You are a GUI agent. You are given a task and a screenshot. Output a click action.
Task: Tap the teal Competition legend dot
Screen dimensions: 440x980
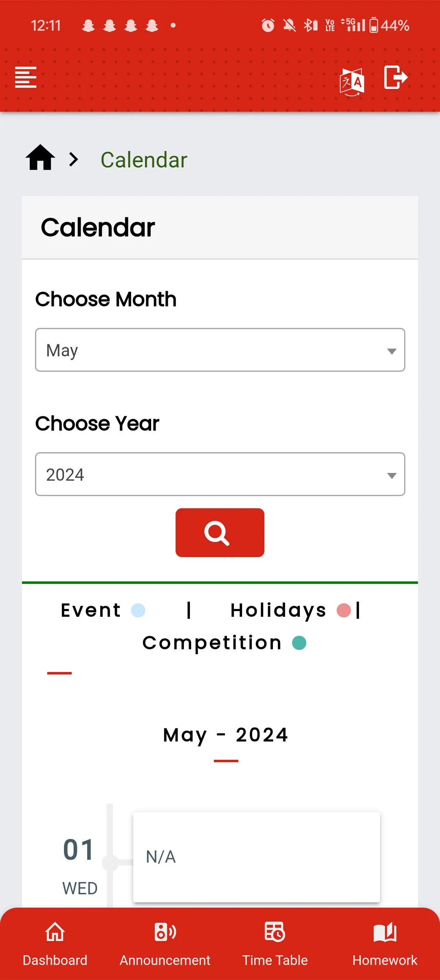click(x=299, y=643)
